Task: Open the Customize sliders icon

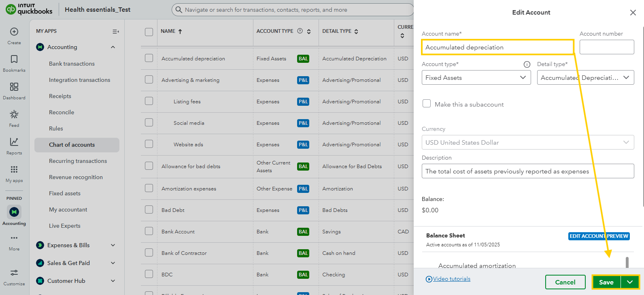Action: click(x=14, y=273)
